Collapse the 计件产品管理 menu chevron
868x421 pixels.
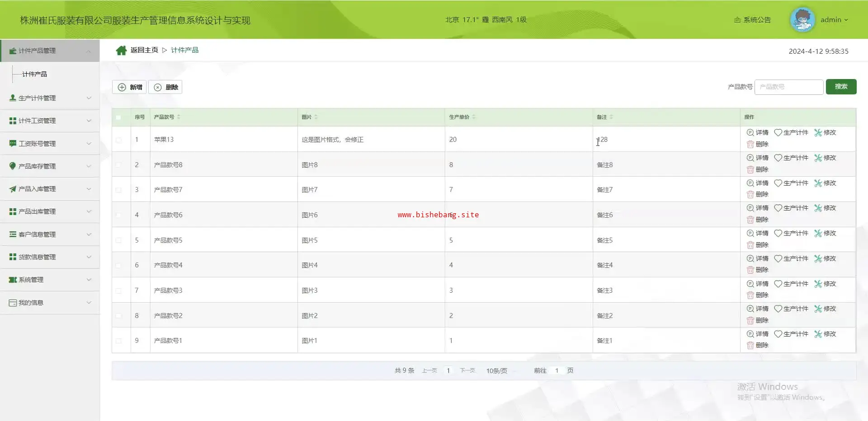click(89, 51)
